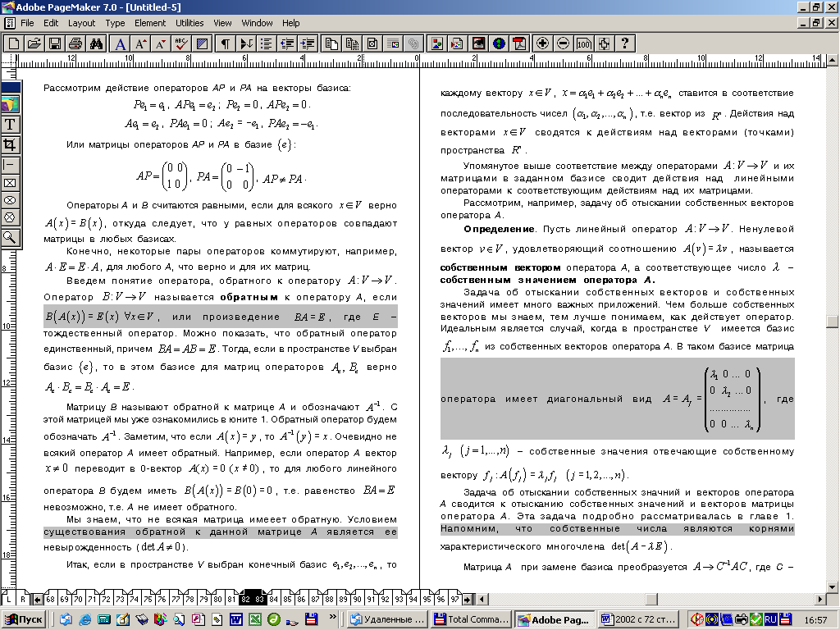
Task: Select the Ellipse Frame tool in toolbox
Action: tap(10, 200)
